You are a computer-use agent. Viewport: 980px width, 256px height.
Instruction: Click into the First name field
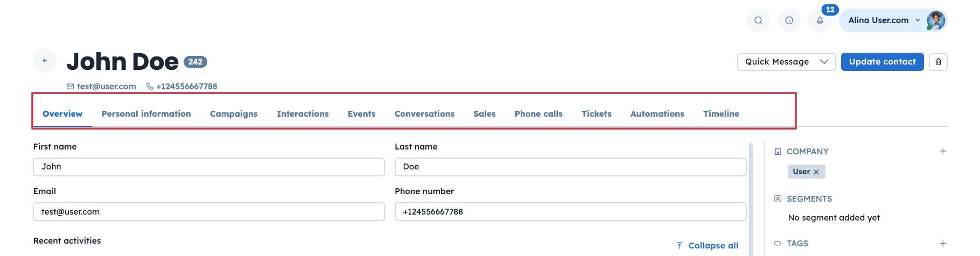tap(208, 167)
